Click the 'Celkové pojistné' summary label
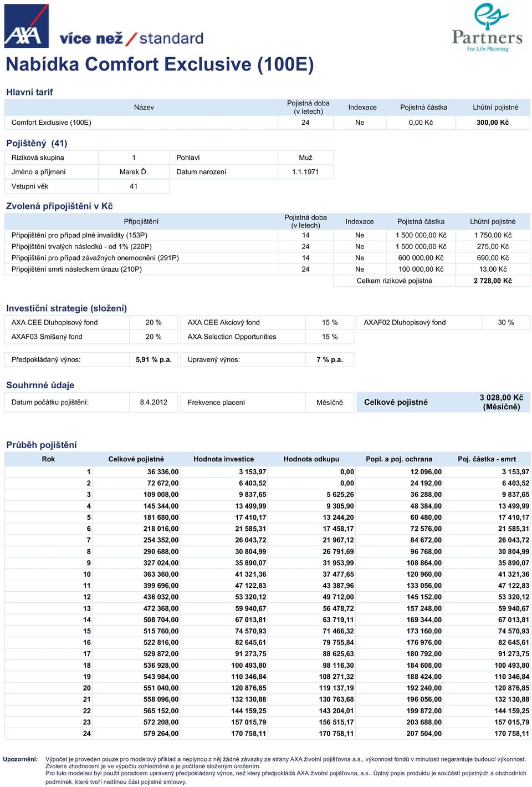 tap(396, 402)
